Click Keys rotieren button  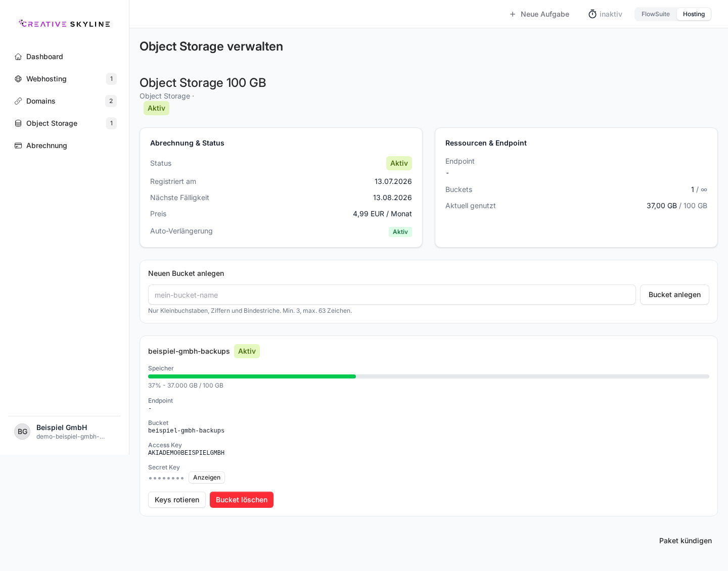177,500
